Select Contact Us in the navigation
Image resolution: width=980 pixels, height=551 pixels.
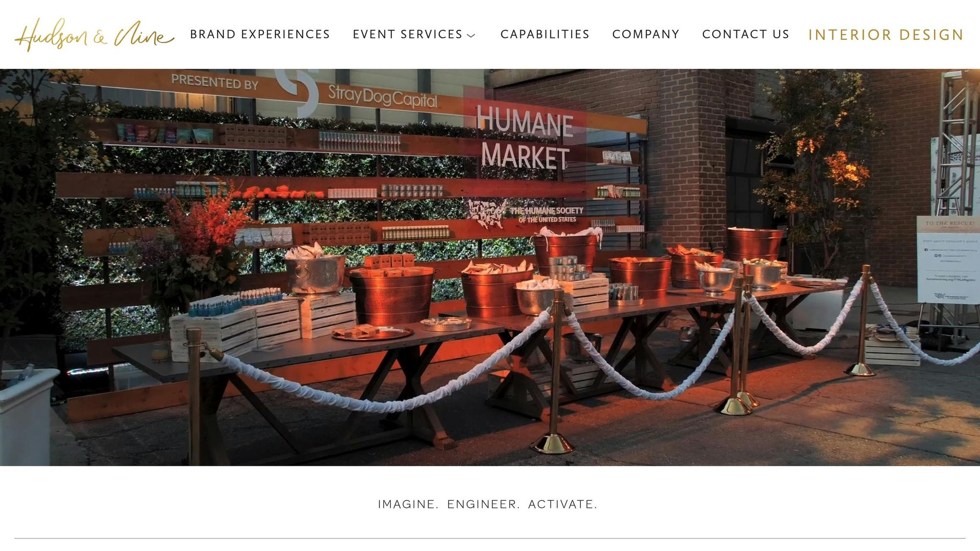coord(746,34)
